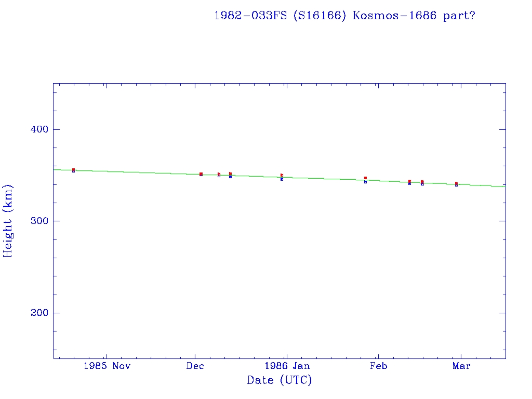This screenshot has height=399, width=532.
Task: Click the '1985 Nov' date label
Action: [107, 366]
